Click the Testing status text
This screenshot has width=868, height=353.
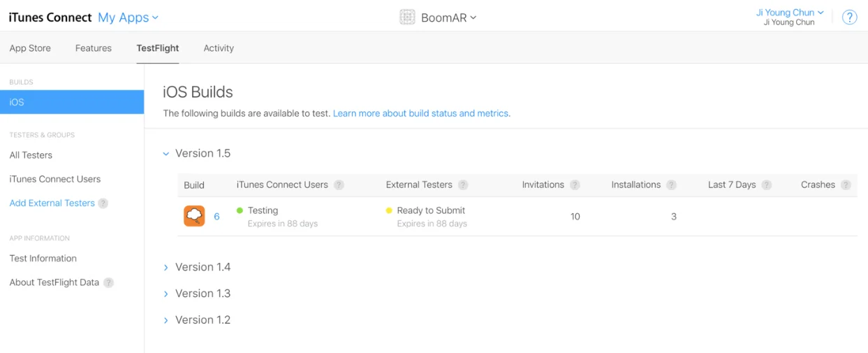click(263, 210)
